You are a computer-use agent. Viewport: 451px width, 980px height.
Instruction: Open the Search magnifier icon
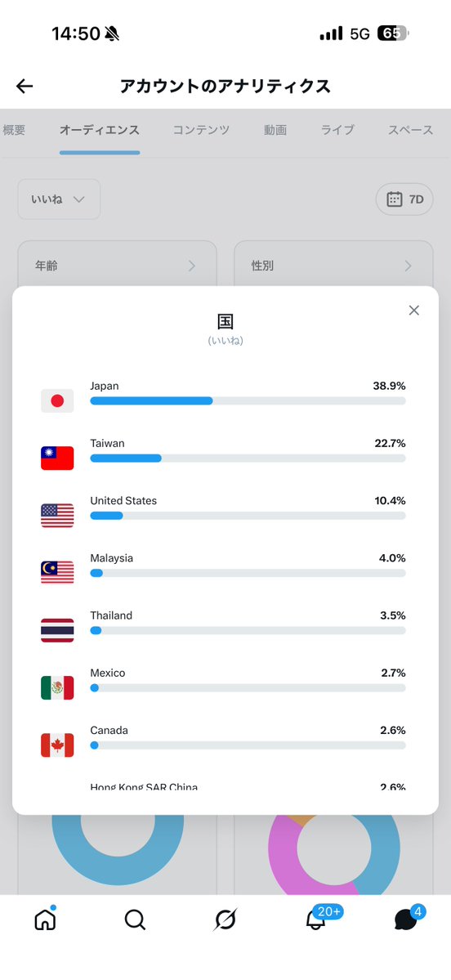pyautogui.click(x=135, y=920)
